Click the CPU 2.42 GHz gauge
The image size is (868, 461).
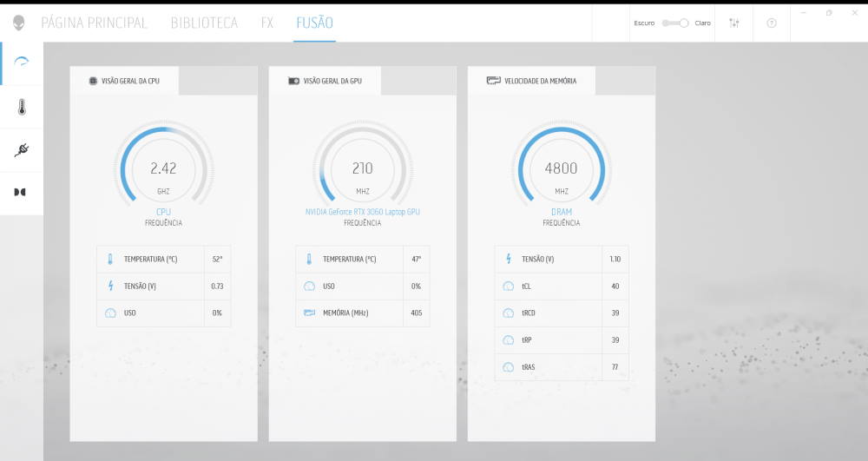coord(163,168)
